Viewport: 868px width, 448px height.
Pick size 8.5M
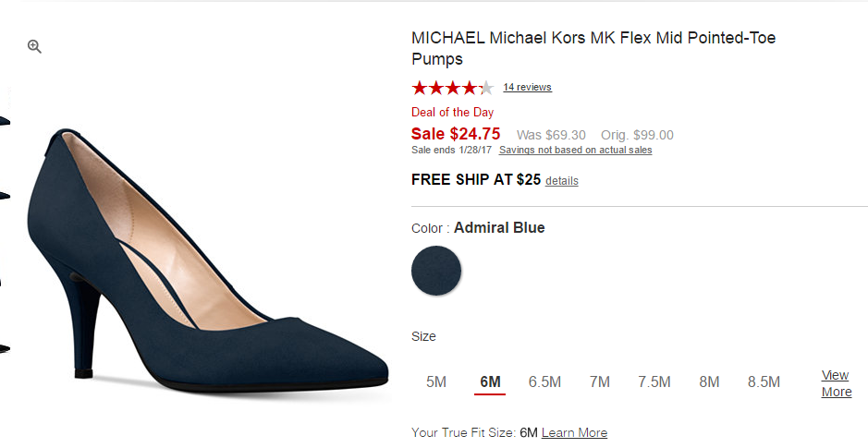tap(764, 382)
